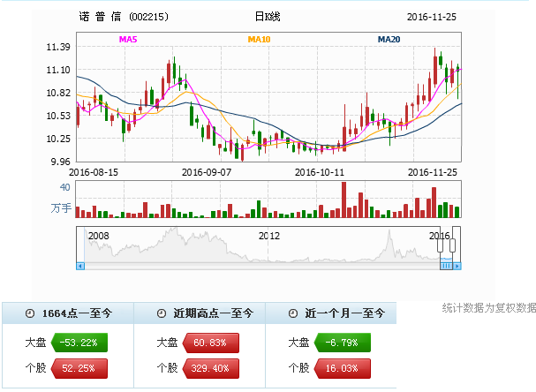The height and width of the screenshot is (392, 536).
Task: Click the 2016-08-15 x-axis date label
Action: pyautogui.click(x=94, y=172)
